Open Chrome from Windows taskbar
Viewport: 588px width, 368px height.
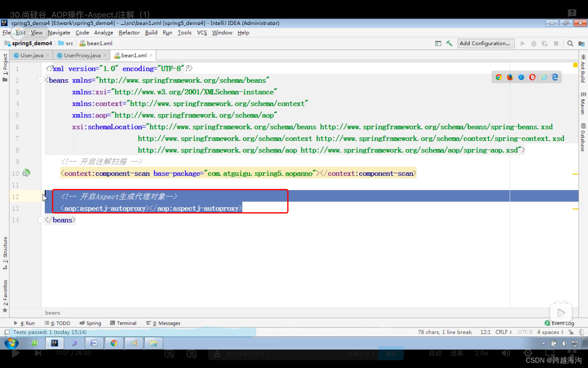click(x=114, y=343)
